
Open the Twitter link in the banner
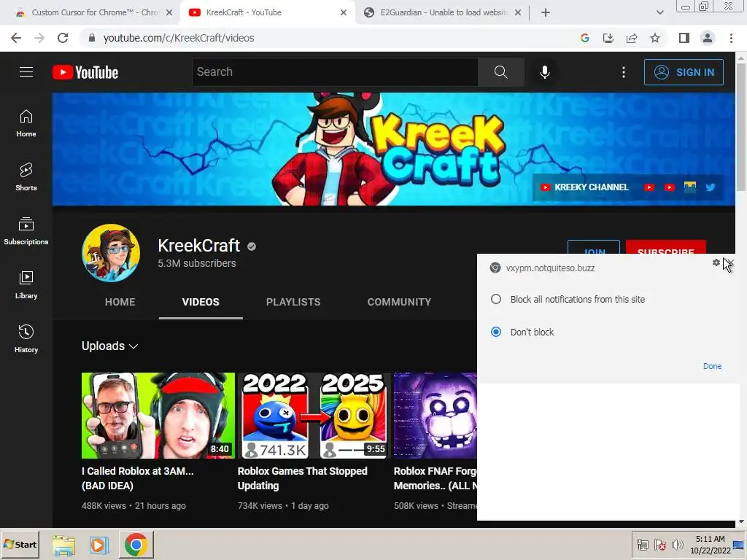(x=711, y=187)
